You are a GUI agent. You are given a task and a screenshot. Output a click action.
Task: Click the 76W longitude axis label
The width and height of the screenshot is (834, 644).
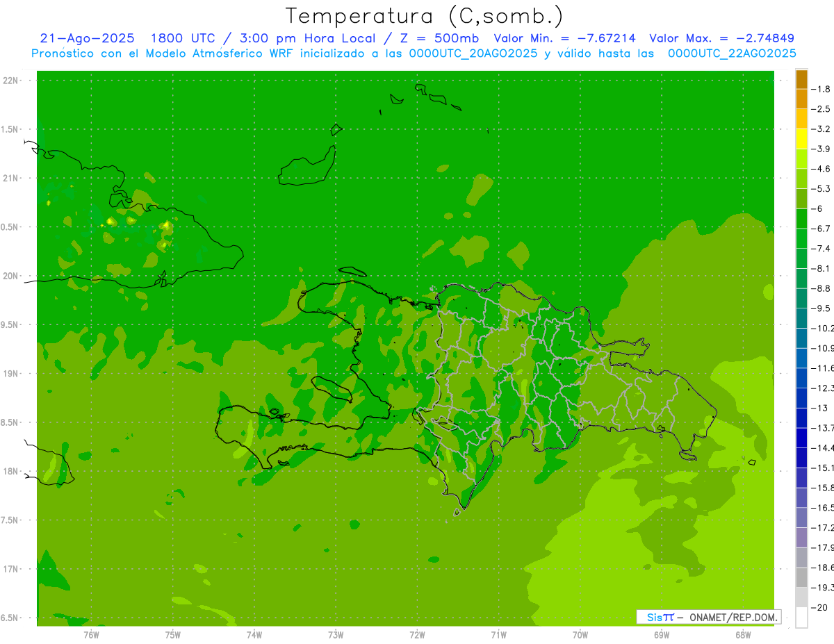pos(91,634)
